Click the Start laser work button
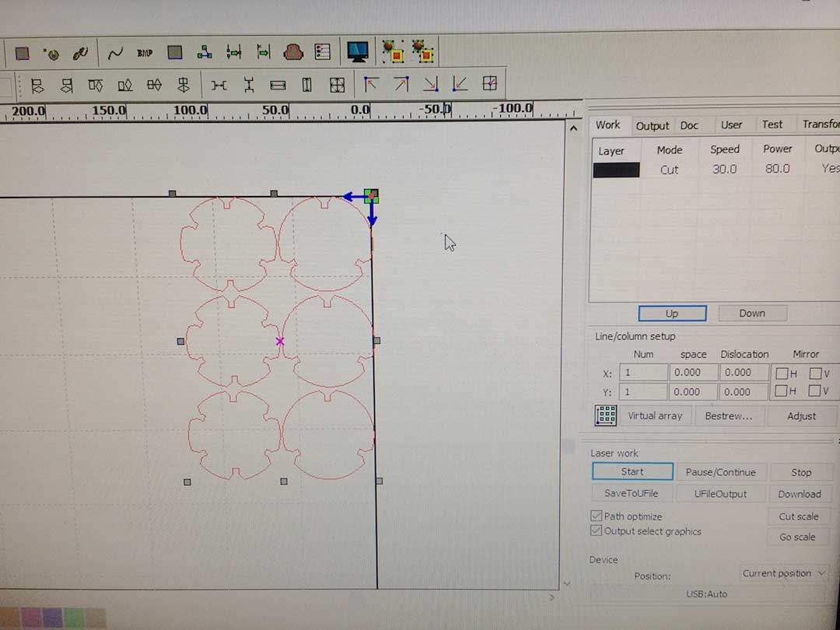Screen dimensions: 840x630 [632, 471]
